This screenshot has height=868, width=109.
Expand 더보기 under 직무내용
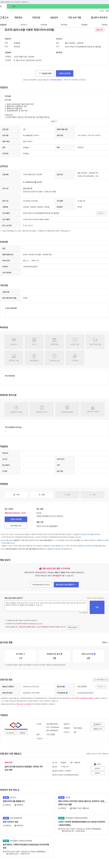54,121
